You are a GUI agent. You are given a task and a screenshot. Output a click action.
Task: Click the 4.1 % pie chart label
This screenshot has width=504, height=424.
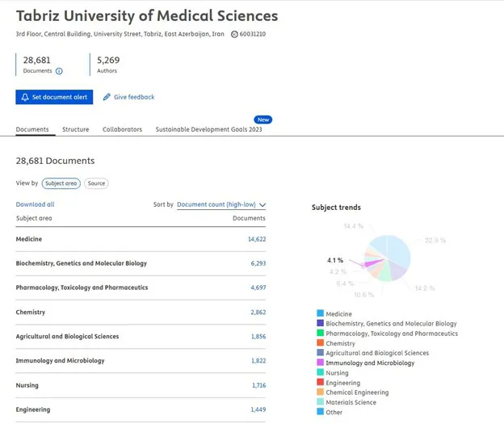335,260
